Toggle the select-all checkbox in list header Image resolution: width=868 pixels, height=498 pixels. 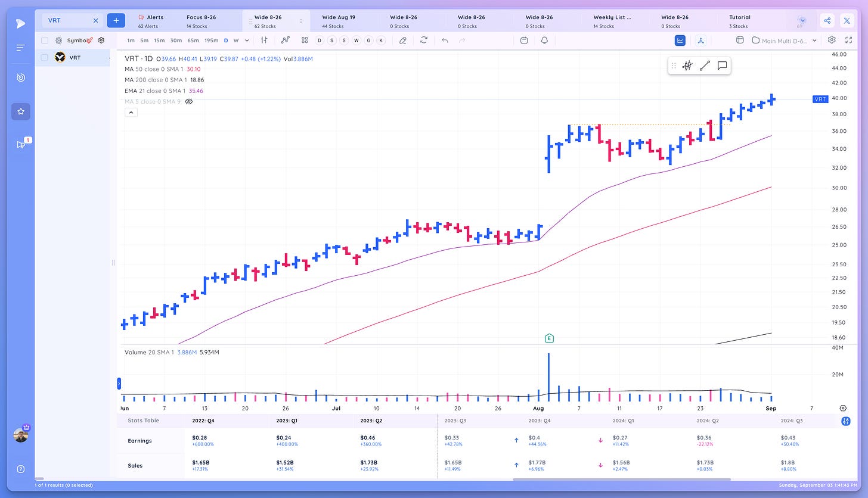click(x=45, y=41)
